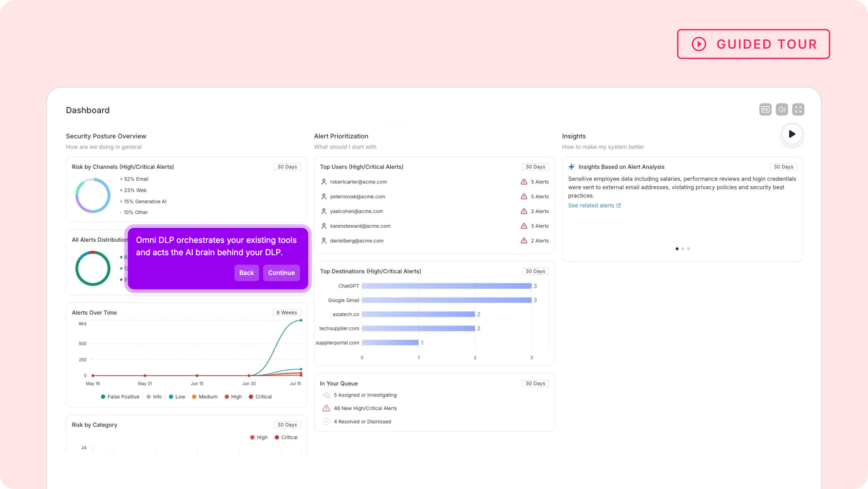Click the warning triangle next to peternovak's alerts
The image size is (868, 489).
(x=524, y=196)
